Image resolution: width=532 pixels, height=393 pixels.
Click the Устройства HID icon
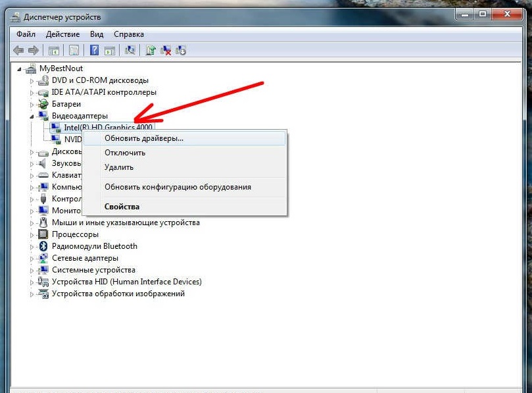(x=43, y=282)
